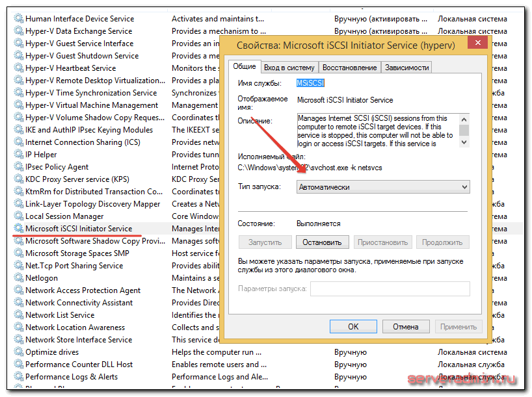Open the Тип запуска dropdown showing Автоматически
Screen dimensions: 532x397
click(x=383, y=186)
